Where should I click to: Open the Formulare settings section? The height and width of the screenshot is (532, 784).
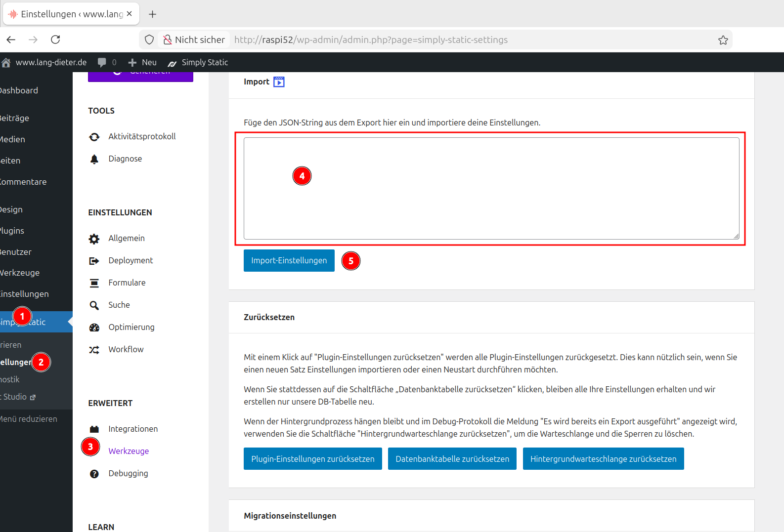127,283
